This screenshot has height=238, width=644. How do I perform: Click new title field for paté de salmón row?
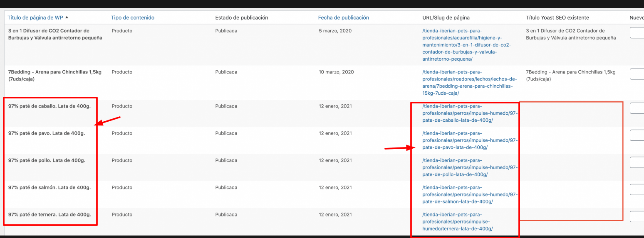[637, 189]
